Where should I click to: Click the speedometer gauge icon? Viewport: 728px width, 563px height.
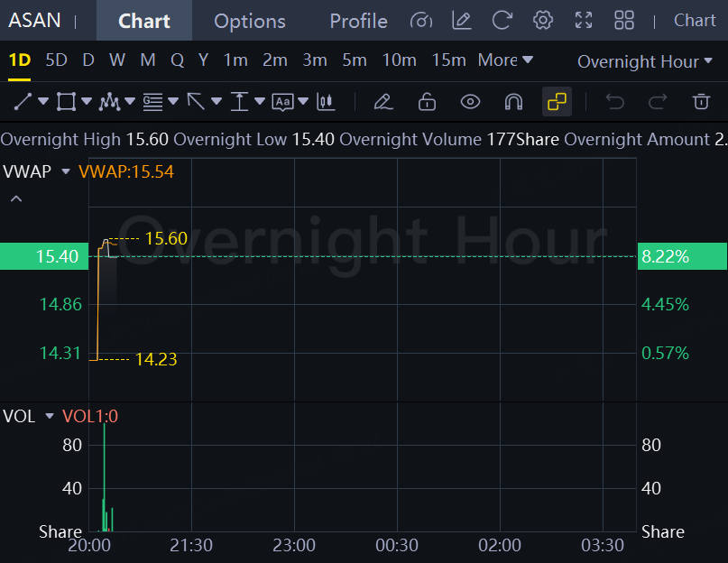[x=421, y=21]
